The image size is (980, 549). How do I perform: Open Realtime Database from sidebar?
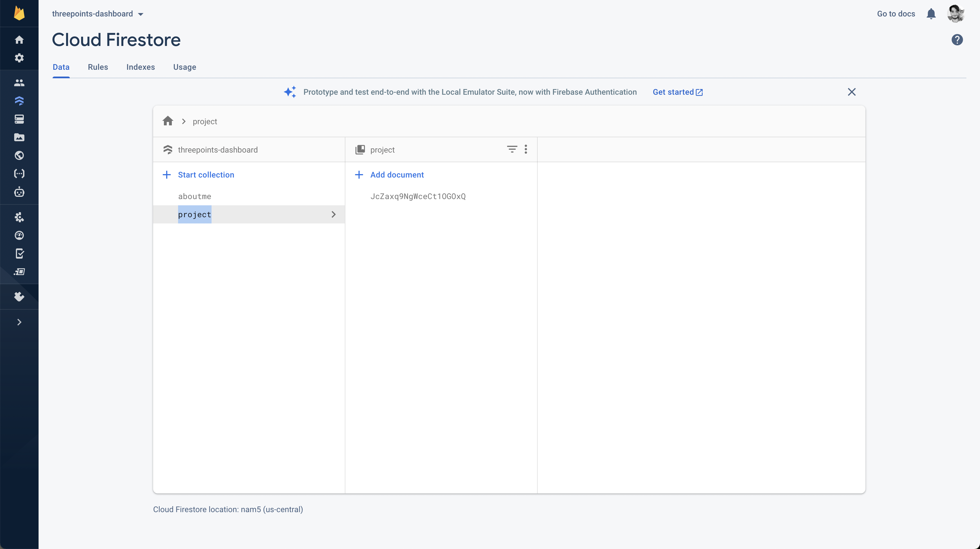[19, 119]
